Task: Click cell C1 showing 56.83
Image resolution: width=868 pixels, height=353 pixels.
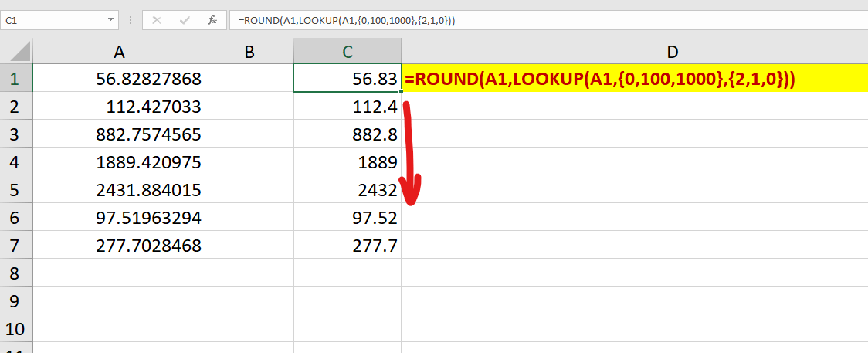Action: [348, 78]
